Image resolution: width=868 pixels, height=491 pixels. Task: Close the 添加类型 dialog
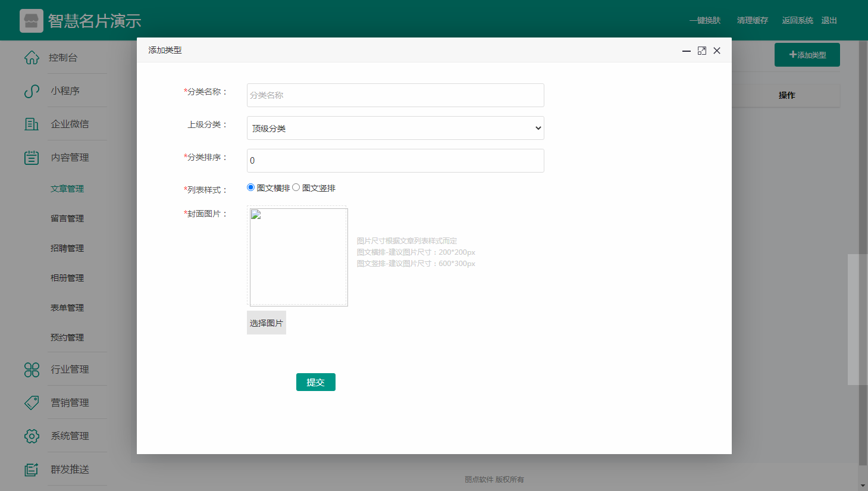coord(717,51)
